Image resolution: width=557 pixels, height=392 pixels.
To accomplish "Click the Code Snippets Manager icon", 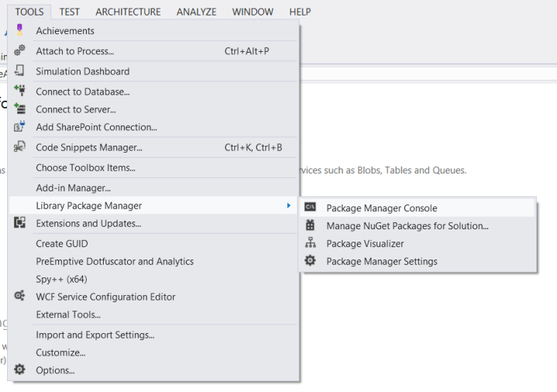I will click(20, 147).
